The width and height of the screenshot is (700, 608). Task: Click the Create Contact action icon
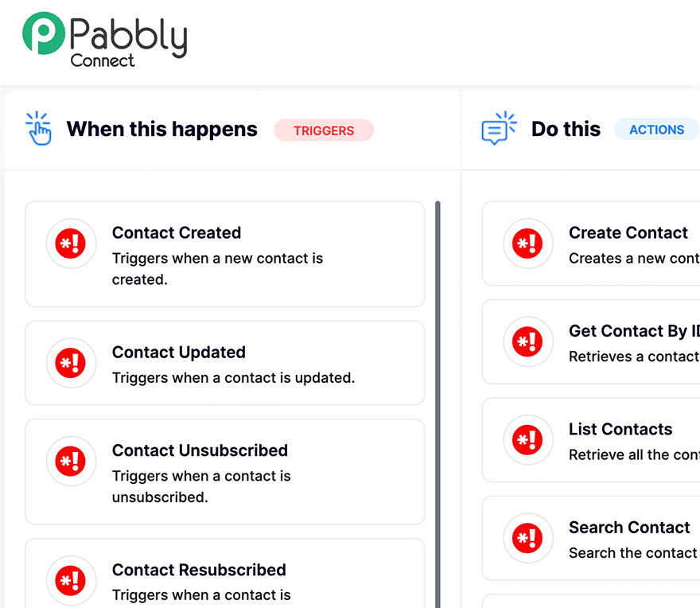pyautogui.click(x=528, y=244)
